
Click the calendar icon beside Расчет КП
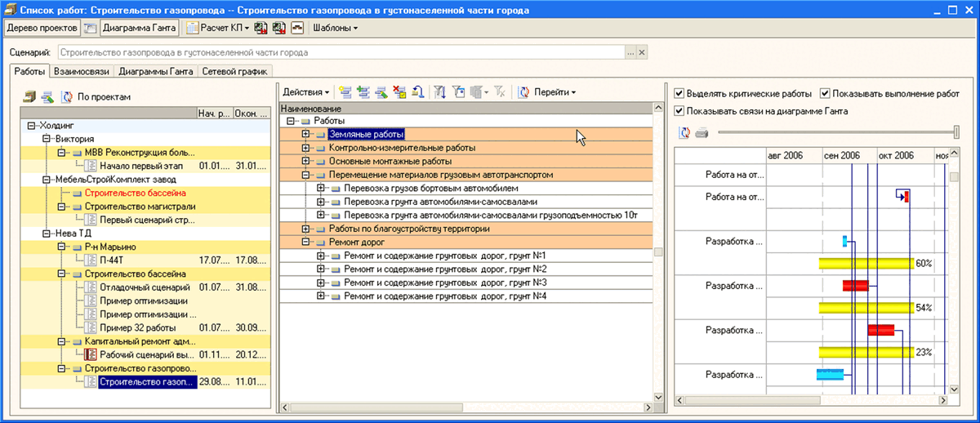pos(193,28)
